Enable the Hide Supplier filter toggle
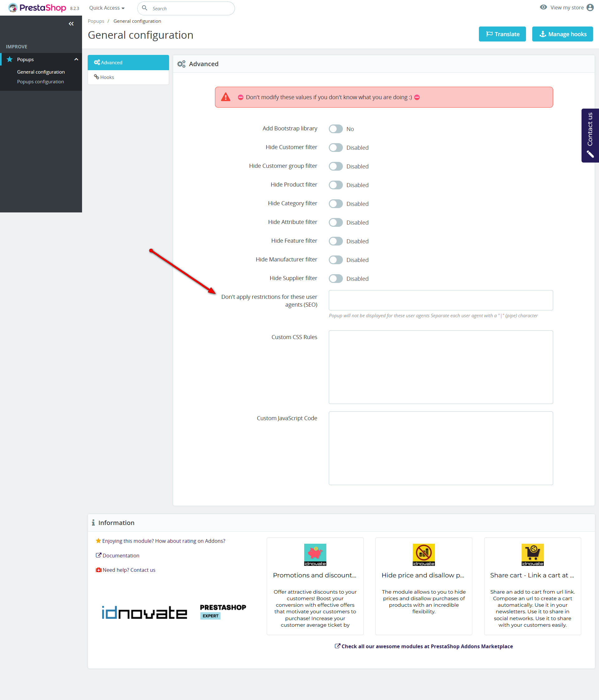The image size is (599, 700). pos(335,279)
